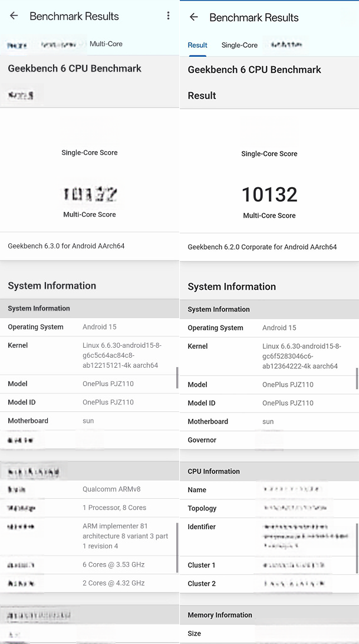Open the three-dot overflow menu
Screen dimensions: 359x644
click(x=168, y=15)
